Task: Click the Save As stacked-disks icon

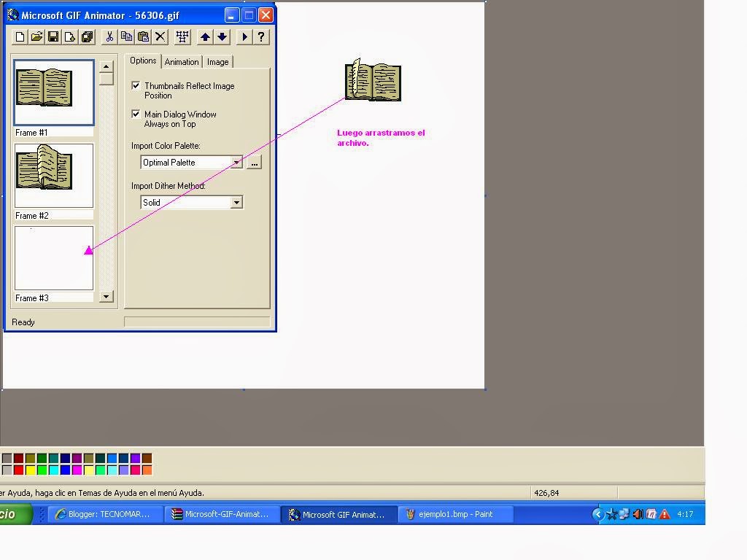Action: click(88, 36)
